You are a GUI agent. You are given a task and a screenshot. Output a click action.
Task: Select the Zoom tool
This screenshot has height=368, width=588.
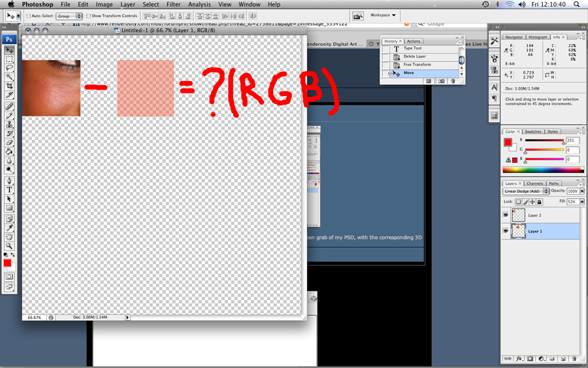pyautogui.click(x=9, y=246)
